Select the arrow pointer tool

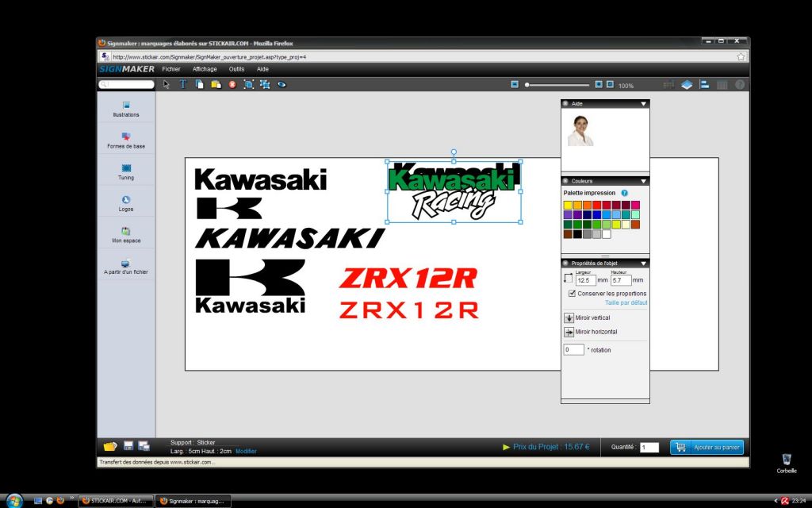coord(167,84)
